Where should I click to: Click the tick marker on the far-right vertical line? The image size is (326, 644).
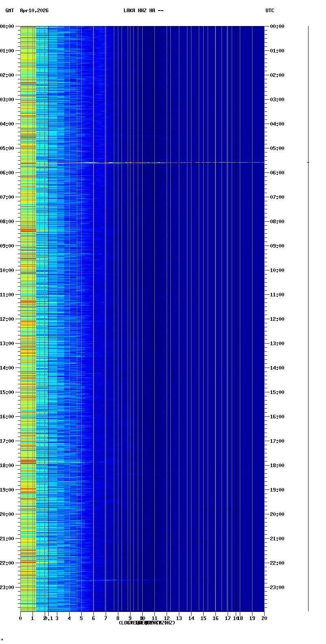point(308,162)
